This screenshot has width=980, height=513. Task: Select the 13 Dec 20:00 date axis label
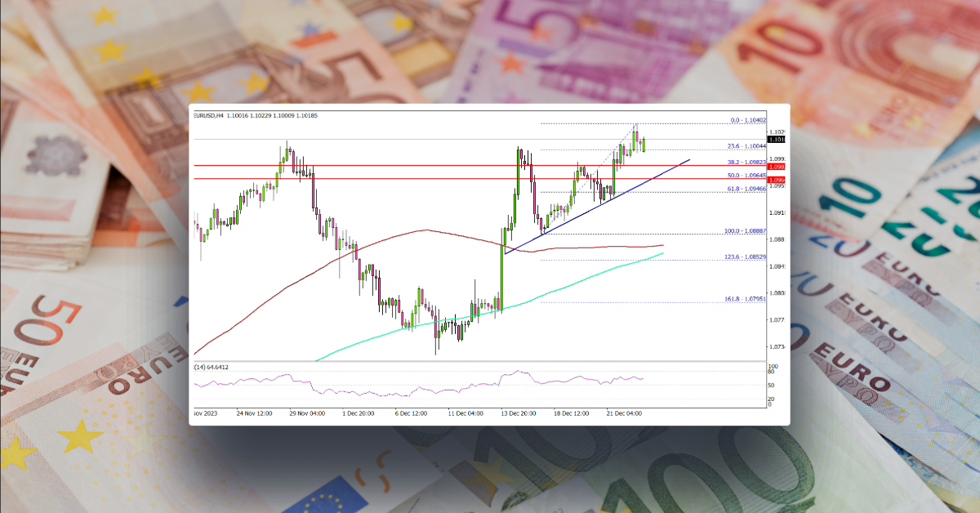[x=517, y=413]
